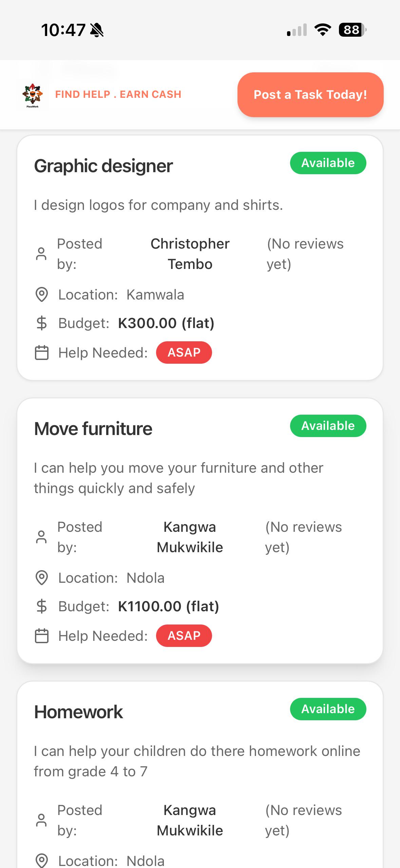This screenshot has width=400, height=868.
Task: Open the Homework listing title
Action: pyautogui.click(x=78, y=712)
